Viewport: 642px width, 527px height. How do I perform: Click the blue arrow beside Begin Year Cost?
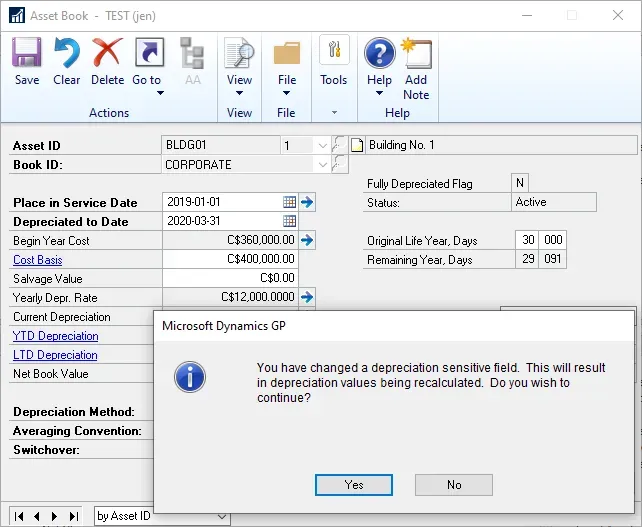coord(308,240)
